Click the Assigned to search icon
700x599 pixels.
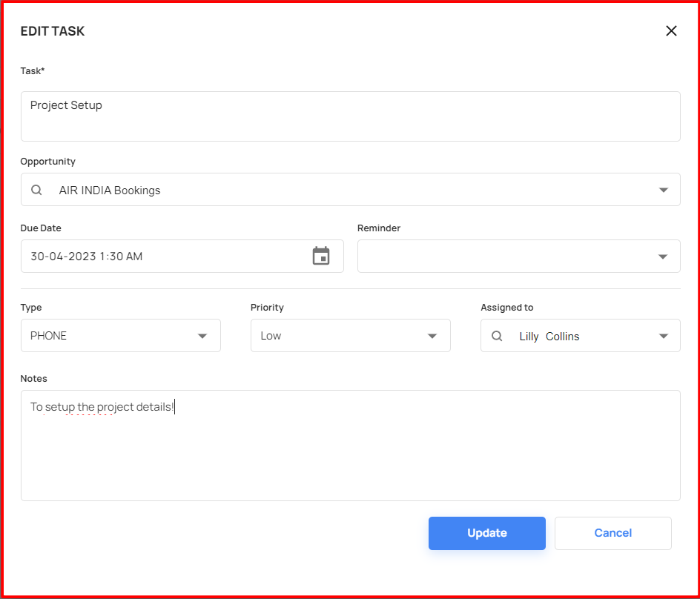point(497,336)
